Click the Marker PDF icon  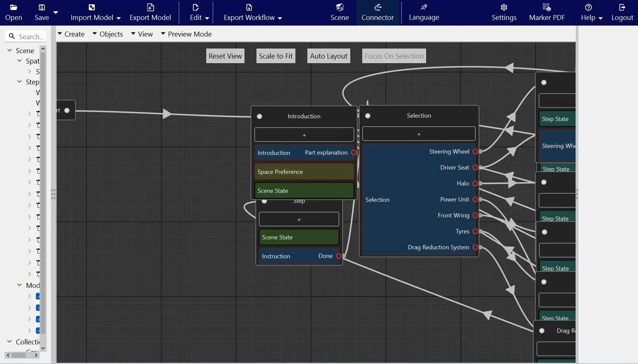click(x=547, y=7)
